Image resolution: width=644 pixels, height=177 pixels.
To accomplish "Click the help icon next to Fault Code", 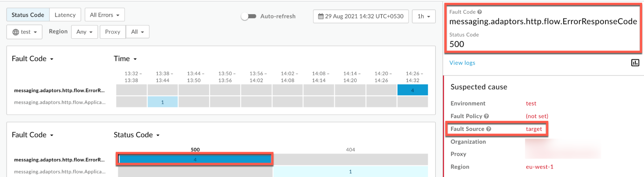I will pos(479,12).
